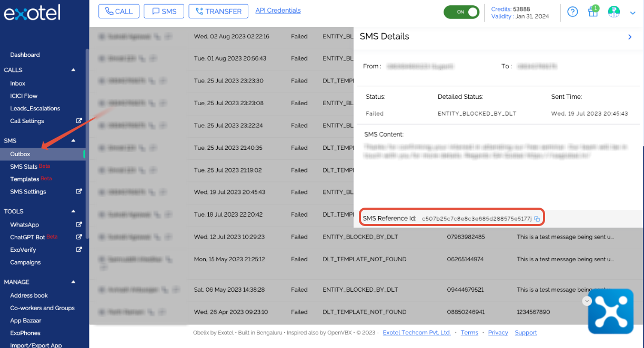Viewport: 644px width, 348px height.
Task: Click the TRANSFER button
Action: [x=218, y=11]
